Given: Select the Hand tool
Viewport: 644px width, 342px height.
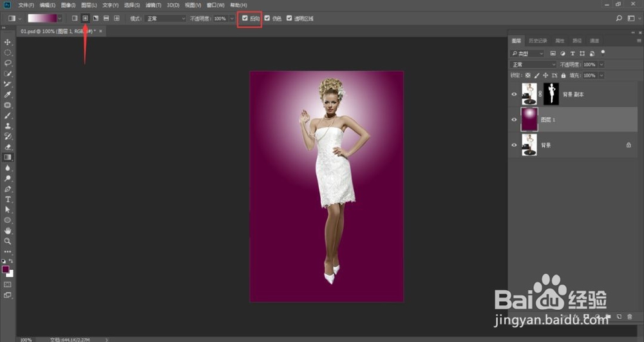Looking at the screenshot, I should coord(8,230).
